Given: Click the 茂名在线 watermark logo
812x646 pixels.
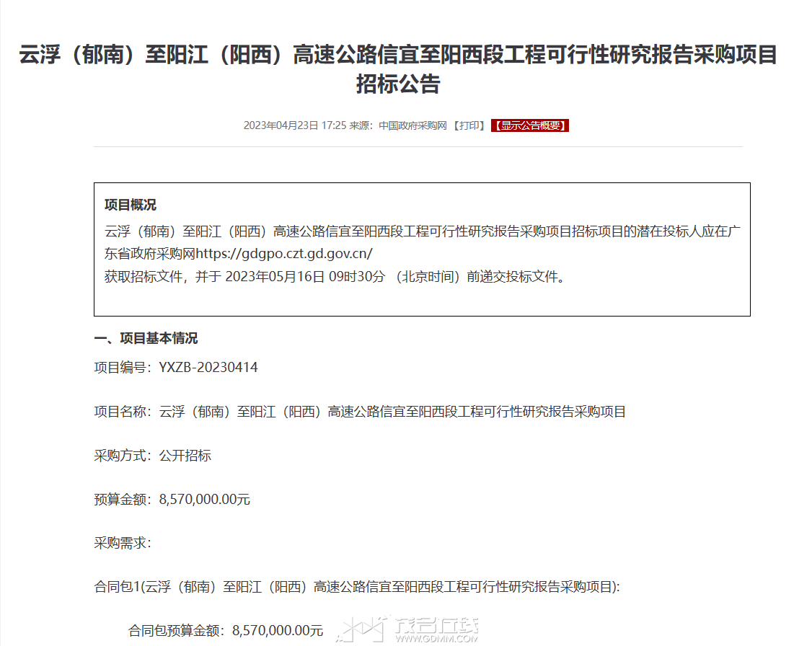Looking at the screenshot, I should [x=408, y=629].
